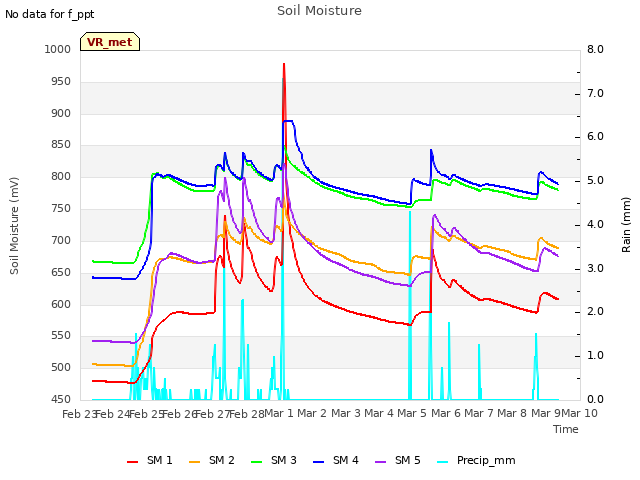Click the 650 tick on left axis
Screen dimensions: 640x480
click(61, 272)
